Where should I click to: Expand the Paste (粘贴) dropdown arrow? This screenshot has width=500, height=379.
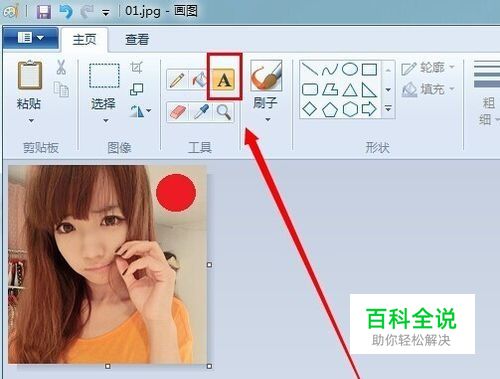point(31,120)
